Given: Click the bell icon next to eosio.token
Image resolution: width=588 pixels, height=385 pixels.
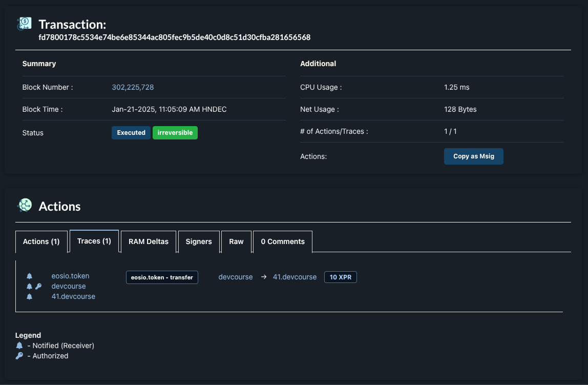Looking at the screenshot, I should pyautogui.click(x=29, y=276).
